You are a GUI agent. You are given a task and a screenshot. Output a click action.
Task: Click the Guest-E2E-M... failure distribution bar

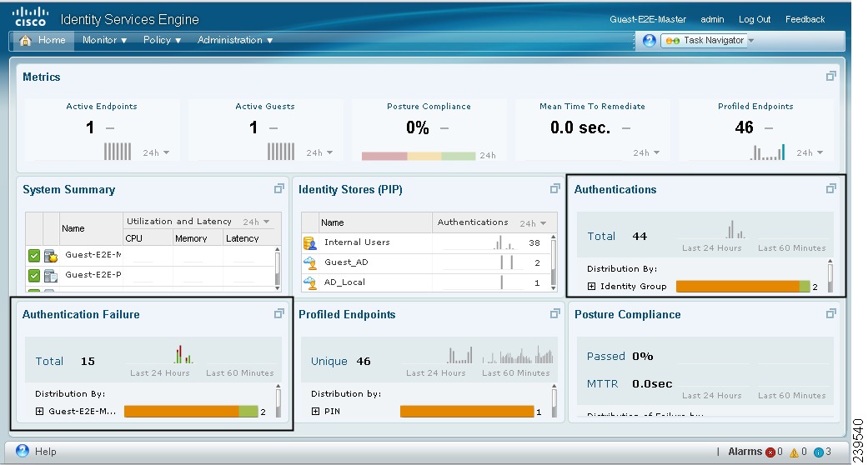click(191, 412)
